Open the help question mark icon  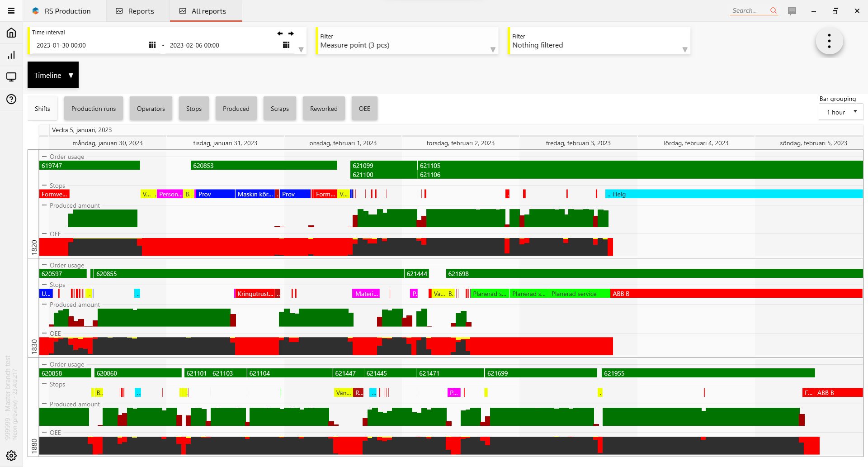[x=11, y=99]
